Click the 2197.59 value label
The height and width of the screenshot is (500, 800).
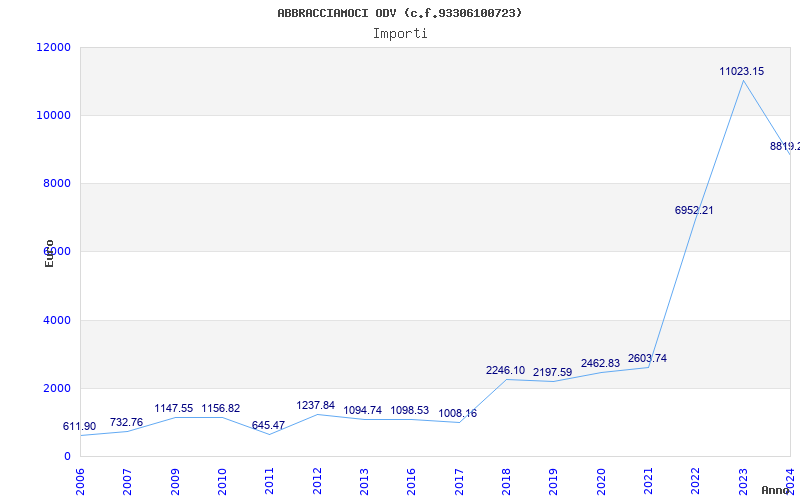553,372
